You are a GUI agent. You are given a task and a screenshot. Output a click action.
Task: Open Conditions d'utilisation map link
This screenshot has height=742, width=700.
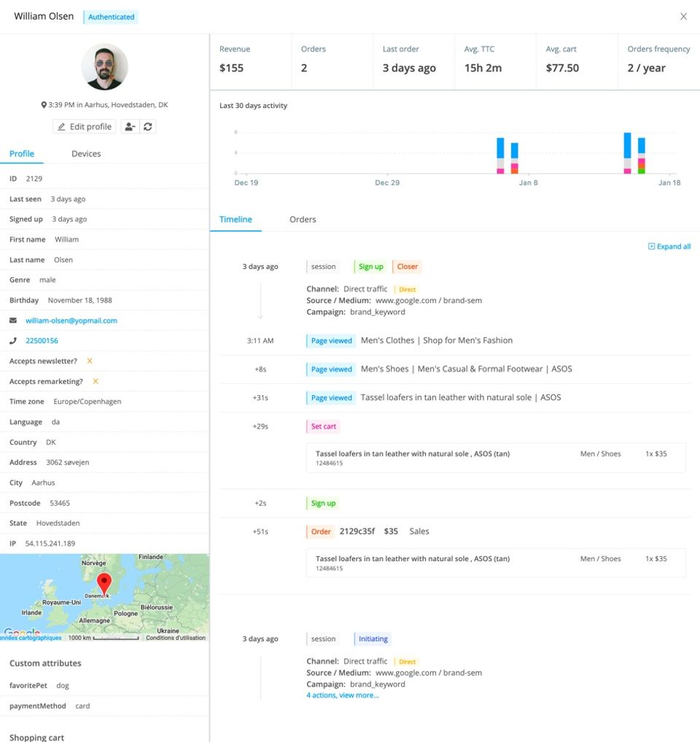pyautogui.click(x=176, y=638)
